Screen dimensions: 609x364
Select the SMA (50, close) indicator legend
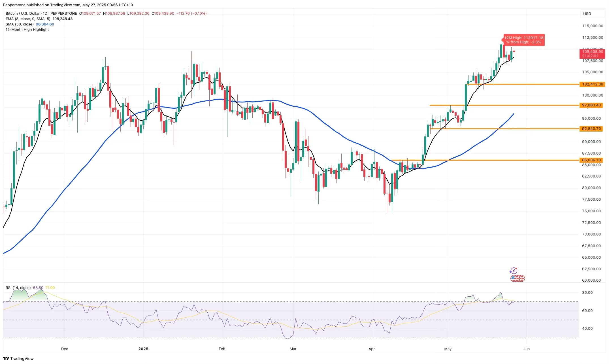tap(20, 24)
